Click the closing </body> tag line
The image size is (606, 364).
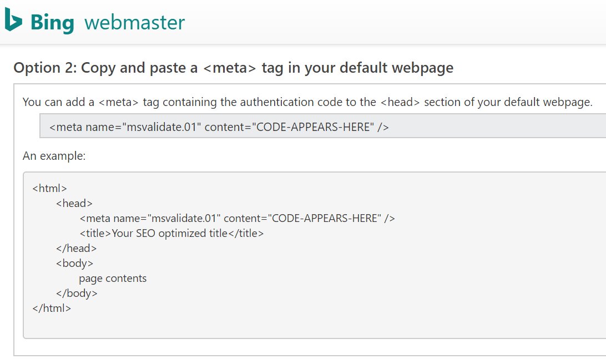tap(77, 293)
